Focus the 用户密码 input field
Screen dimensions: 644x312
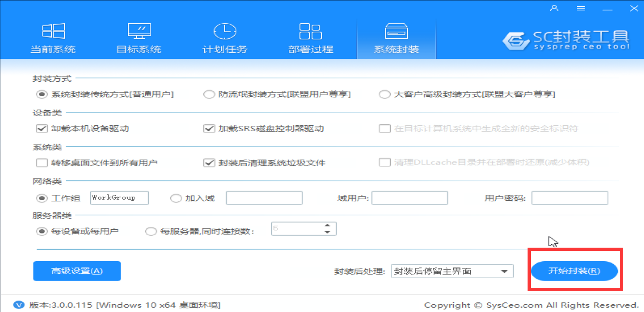[x=570, y=198]
